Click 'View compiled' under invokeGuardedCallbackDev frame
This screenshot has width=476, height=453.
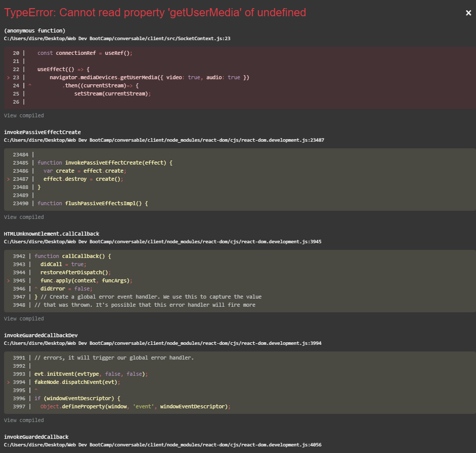coord(23,420)
